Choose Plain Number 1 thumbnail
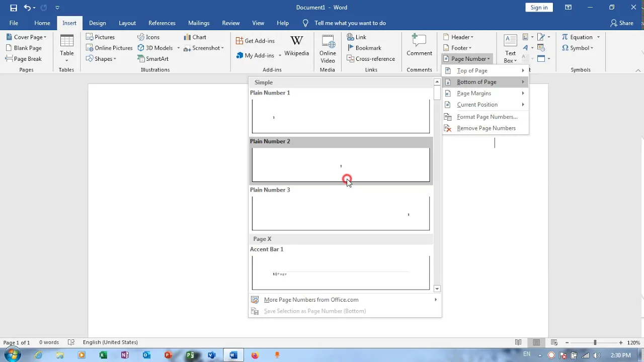The height and width of the screenshot is (362, 644). click(x=341, y=116)
